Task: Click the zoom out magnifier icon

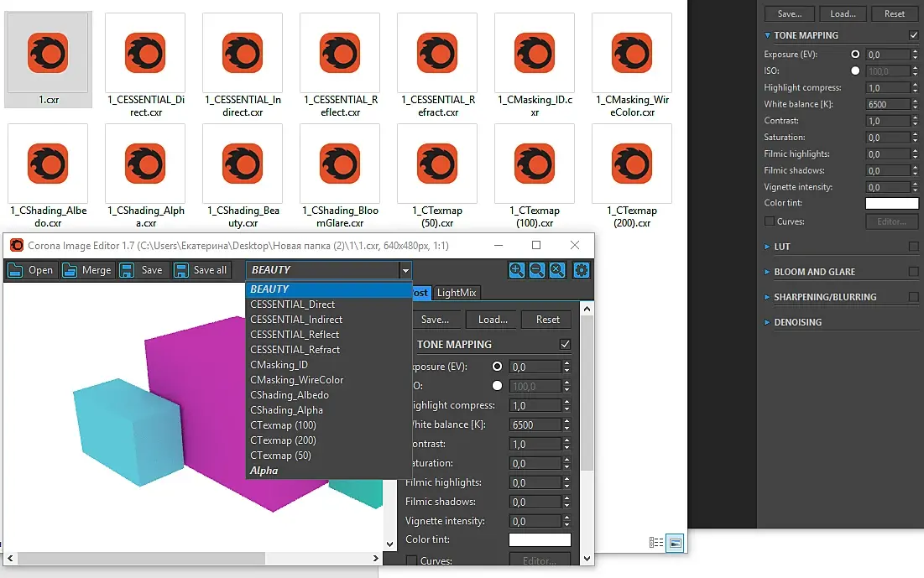Action: [537, 270]
